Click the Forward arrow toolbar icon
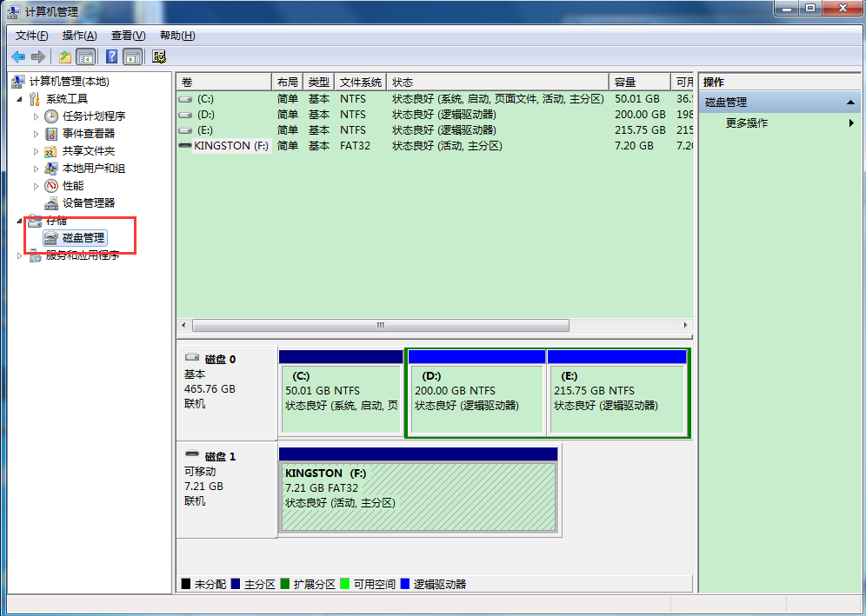 pyautogui.click(x=38, y=56)
